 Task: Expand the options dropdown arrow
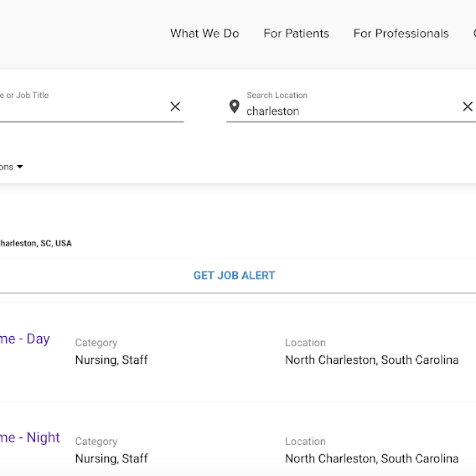click(x=20, y=167)
